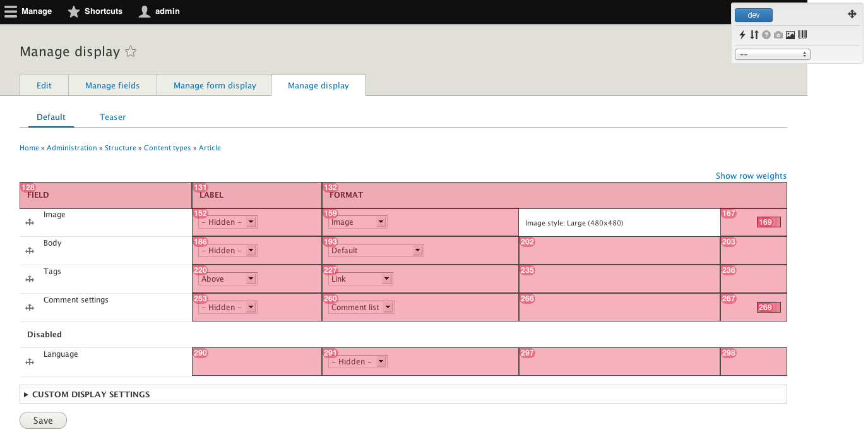This screenshot has height=444, width=868.
Task: Select the Manage display tab
Action: pos(318,85)
